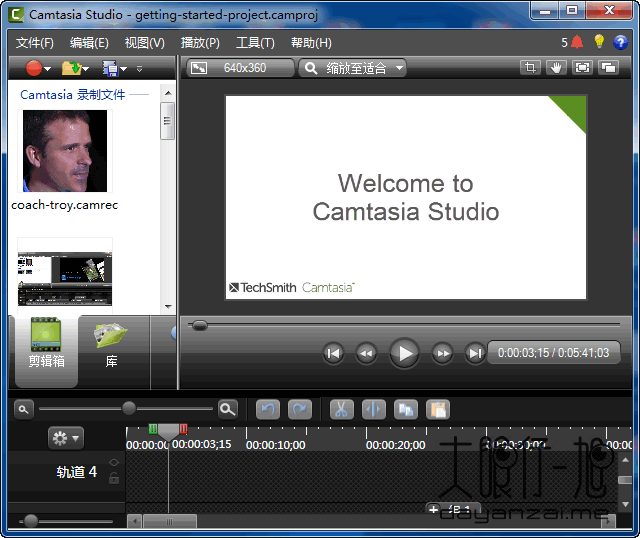
Task: Click the gray playhead handle on timeline
Action: click(168, 431)
